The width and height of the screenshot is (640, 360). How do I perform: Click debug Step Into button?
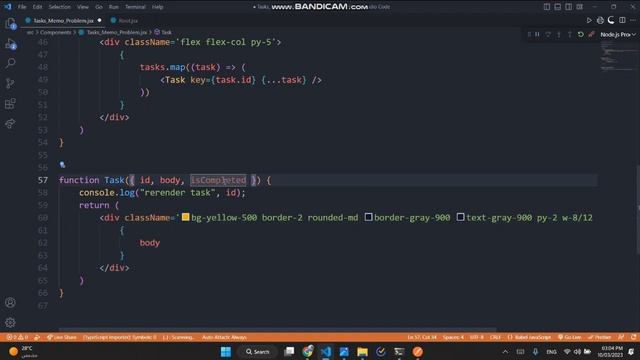click(x=559, y=35)
